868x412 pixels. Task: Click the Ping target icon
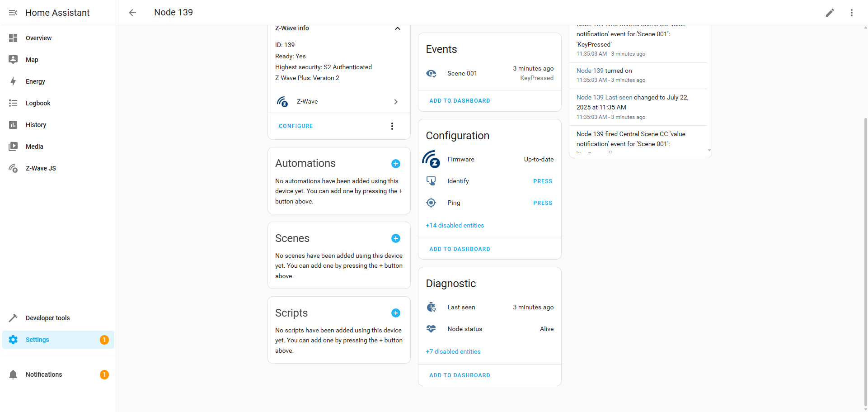click(432, 203)
